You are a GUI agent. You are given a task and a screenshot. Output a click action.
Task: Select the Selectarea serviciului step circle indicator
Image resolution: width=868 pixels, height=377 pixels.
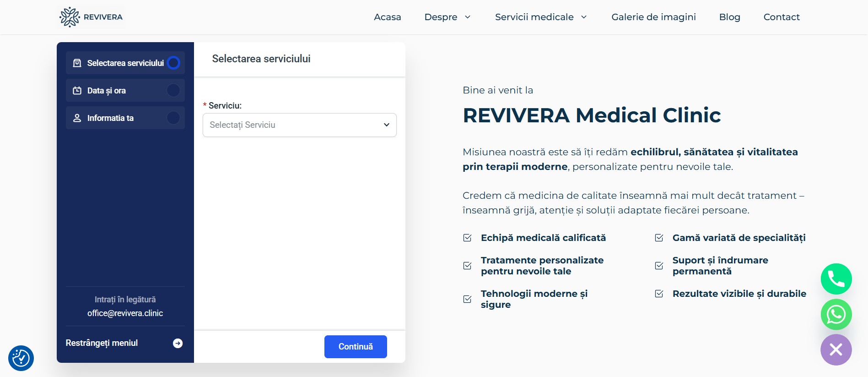pos(173,63)
